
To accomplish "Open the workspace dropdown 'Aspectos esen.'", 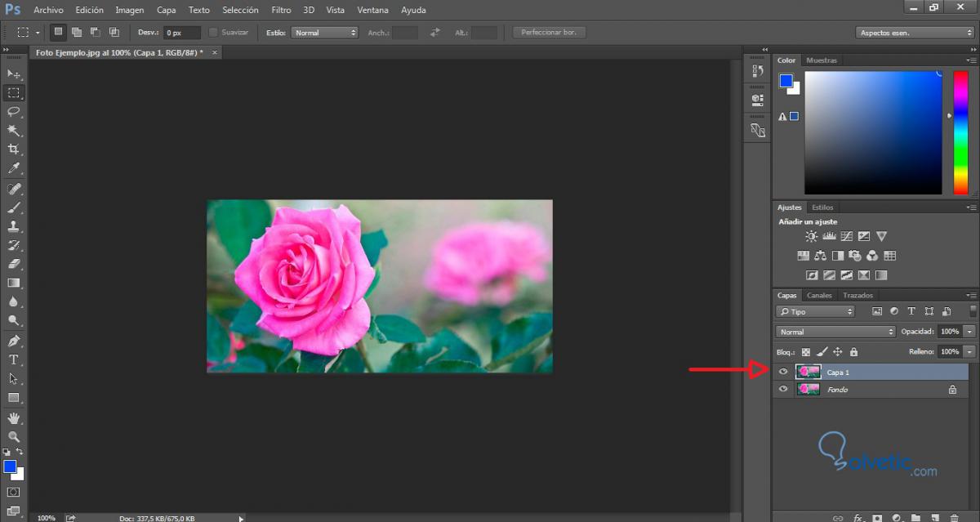I will pos(915,33).
